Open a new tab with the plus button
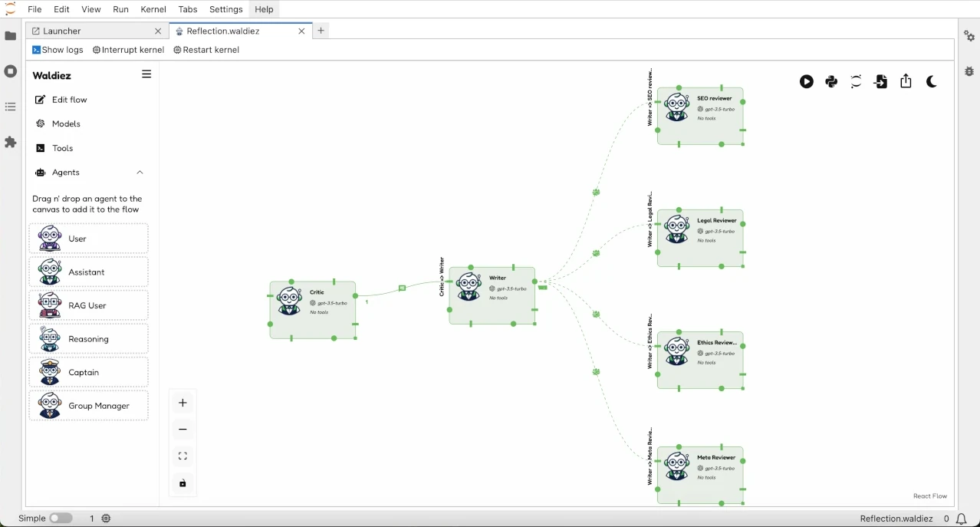 click(321, 30)
